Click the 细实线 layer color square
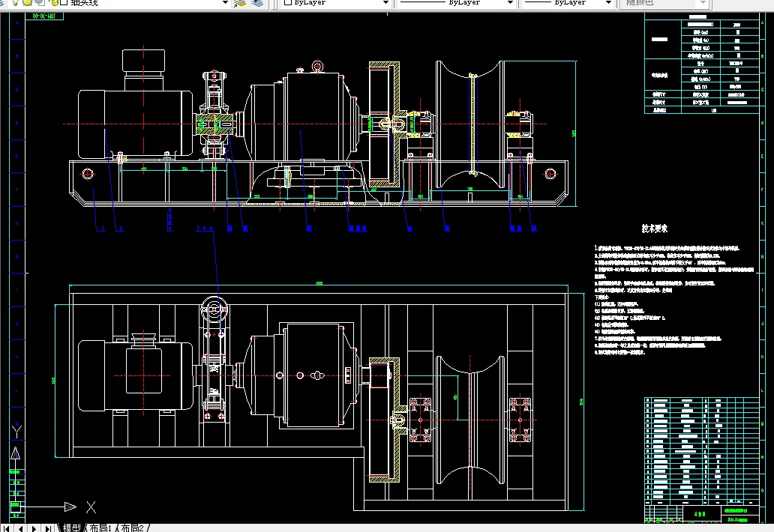 tap(64, 2)
